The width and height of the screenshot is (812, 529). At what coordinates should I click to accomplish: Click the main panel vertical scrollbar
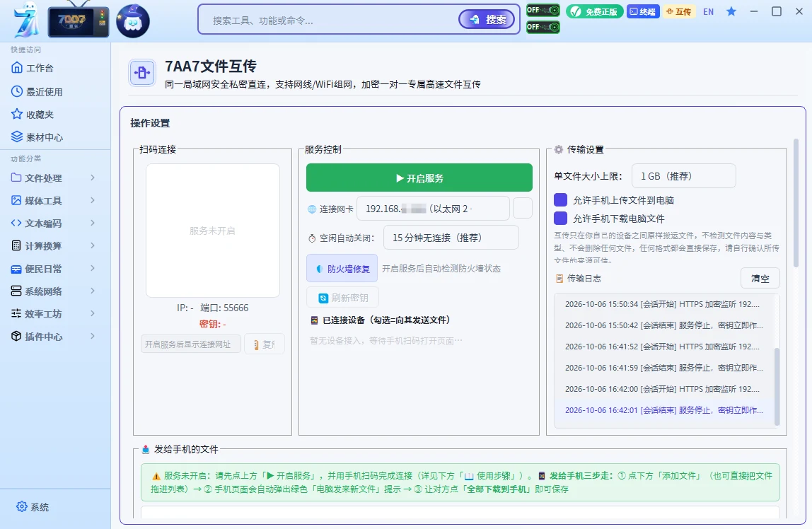point(796,203)
